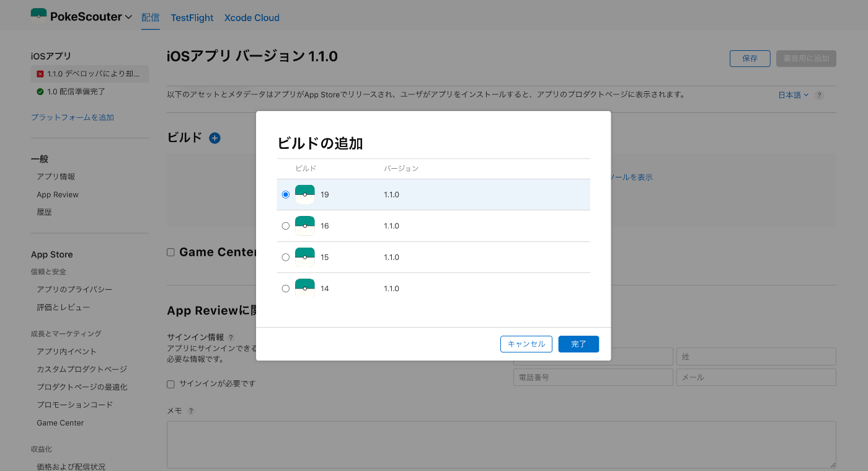Open 評価とレビュー in the sidebar

[x=63, y=308]
